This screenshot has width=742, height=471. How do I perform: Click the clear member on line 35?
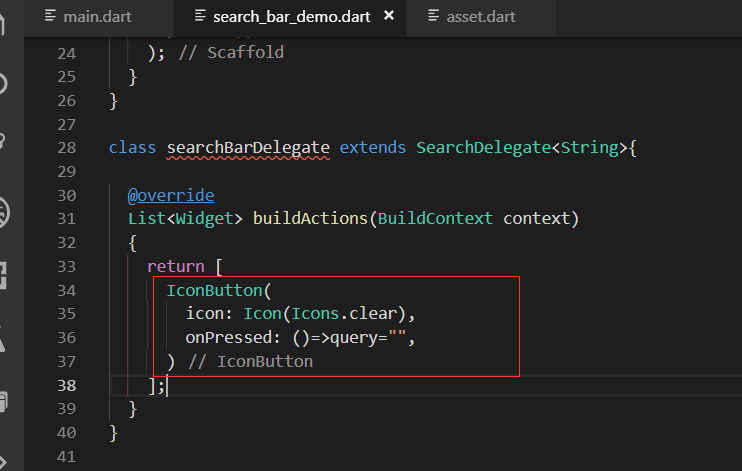373,313
